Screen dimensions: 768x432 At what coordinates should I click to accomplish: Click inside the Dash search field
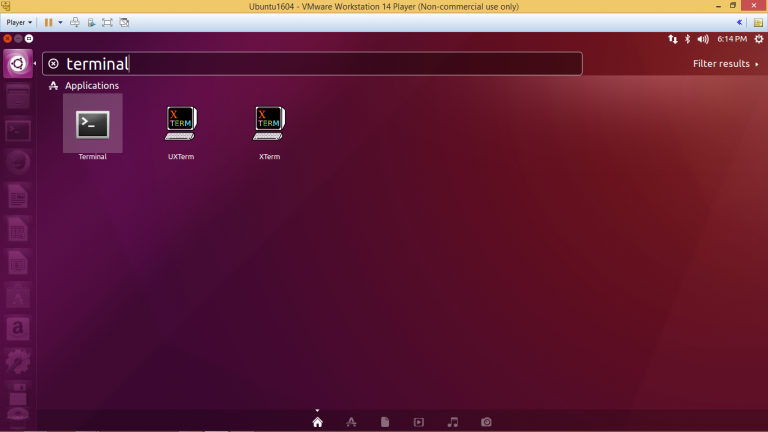pyautogui.click(x=312, y=64)
